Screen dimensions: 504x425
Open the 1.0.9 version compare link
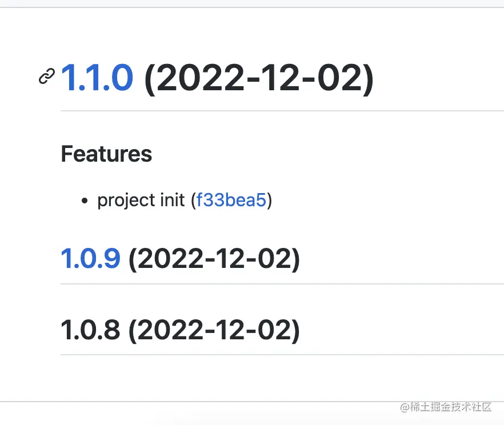91,258
